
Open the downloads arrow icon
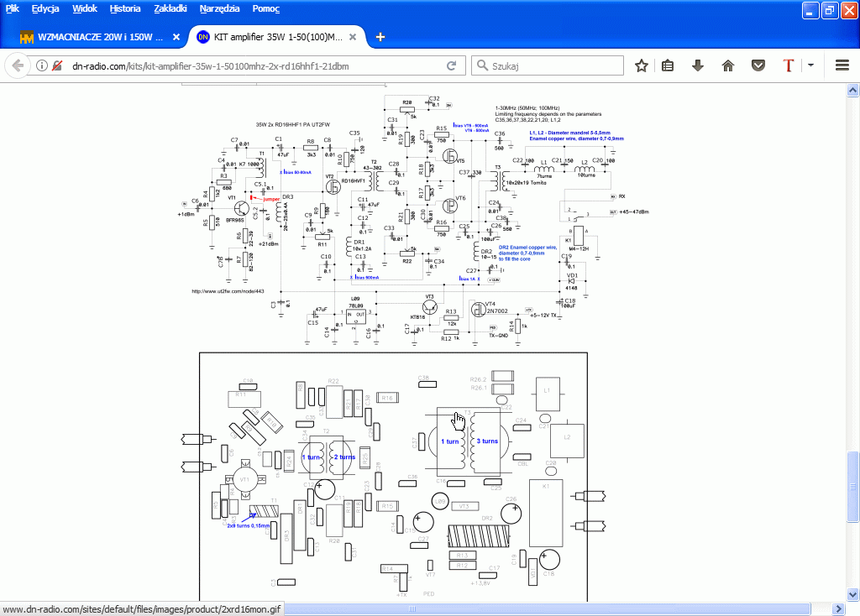click(x=697, y=65)
